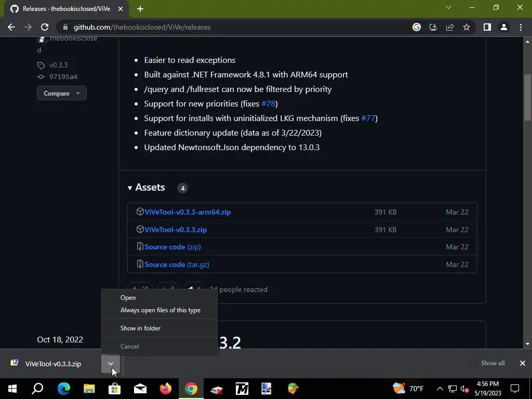
Task: Bookmark this page with the star icon
Action: coord(467,27)
